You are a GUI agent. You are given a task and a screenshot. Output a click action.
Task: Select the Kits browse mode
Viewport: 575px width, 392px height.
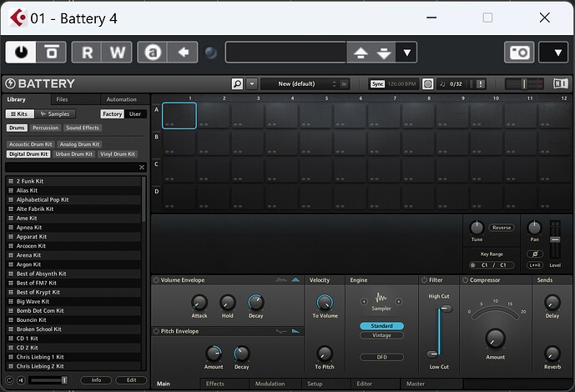[19, 114]
